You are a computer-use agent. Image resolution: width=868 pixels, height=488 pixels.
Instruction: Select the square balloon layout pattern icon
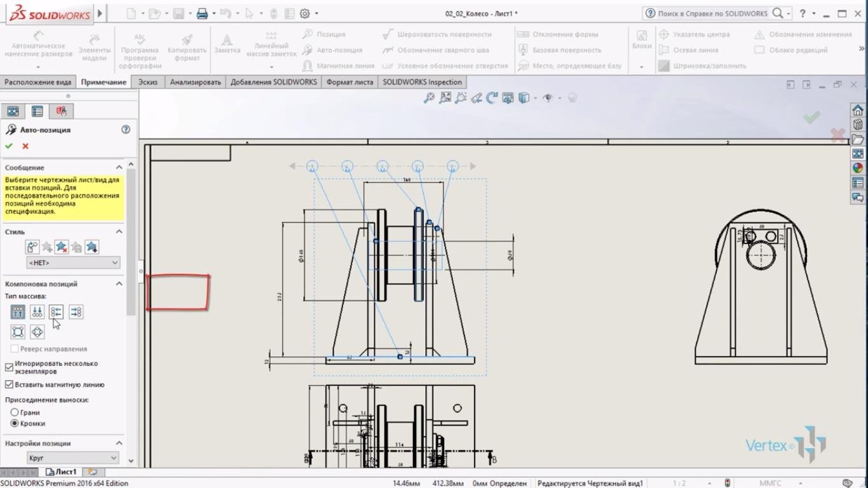tap(18, 332)
